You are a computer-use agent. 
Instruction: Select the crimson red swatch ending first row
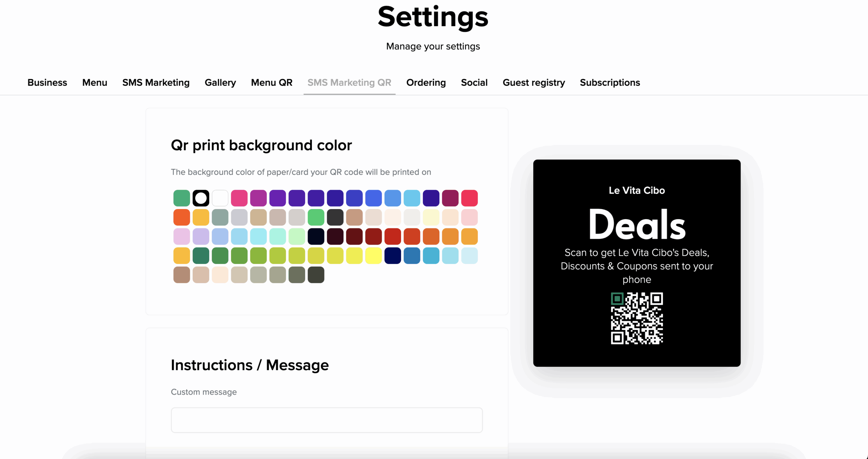(x=470, y=198)
